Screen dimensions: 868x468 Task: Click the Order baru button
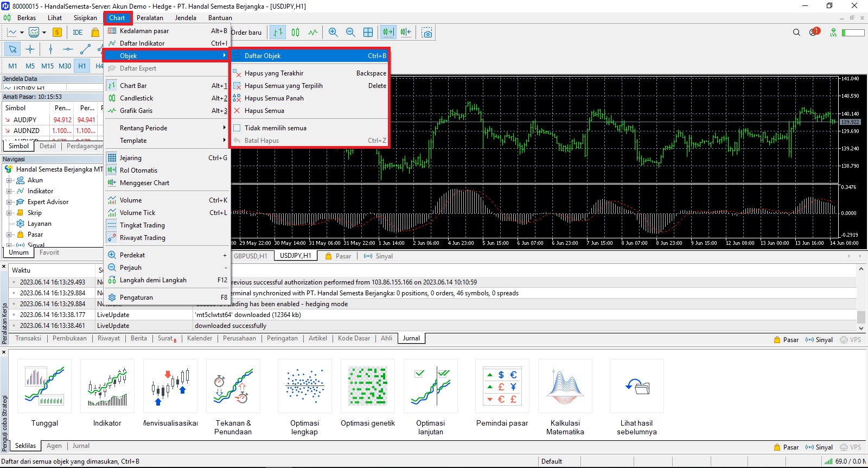[246, 33]
